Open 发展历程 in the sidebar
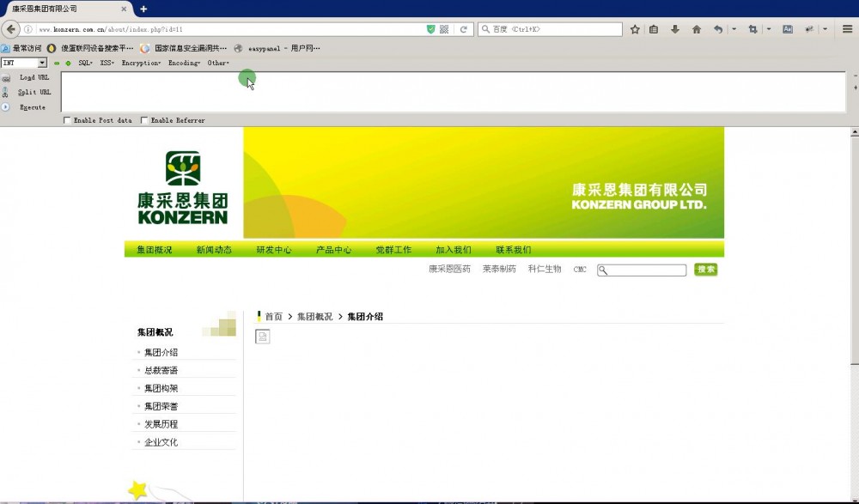 tap(161, 424)
